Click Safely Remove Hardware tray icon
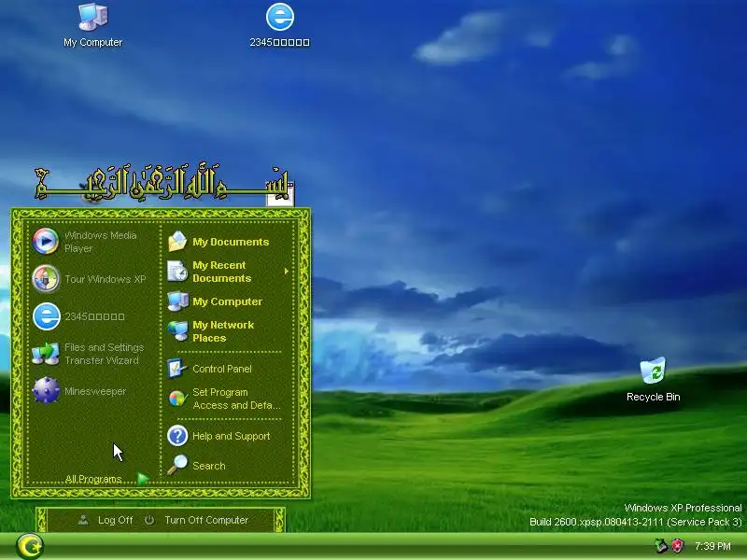The height and width of the screenshot is (560, 747). click(x=660, y=546)
